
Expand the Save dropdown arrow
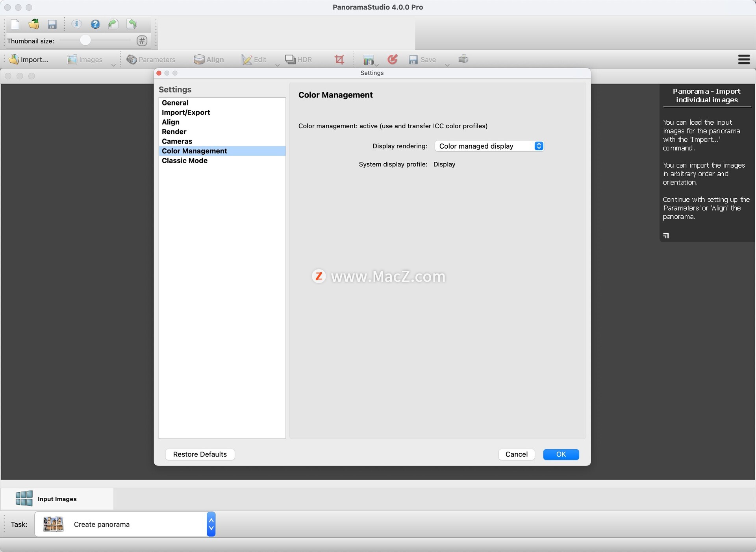[x=447, y=65]
